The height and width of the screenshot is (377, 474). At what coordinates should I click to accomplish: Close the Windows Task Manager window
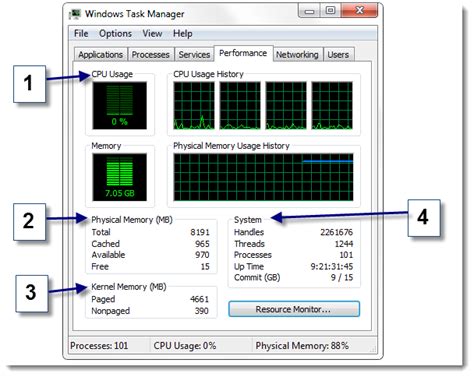coord(359,11)
